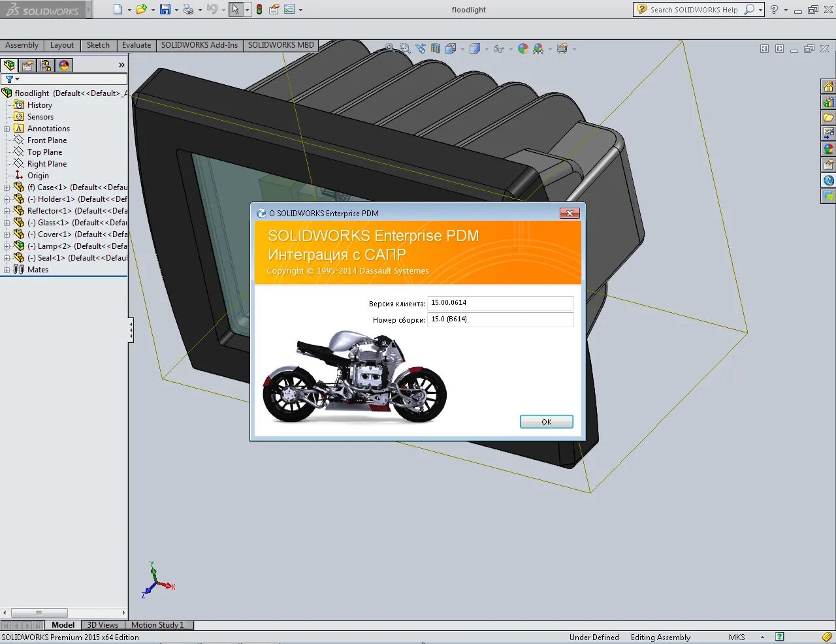Open the Apply Scene dropdown arrow
This screenshot has height=644, width=836.
pyautogui.click(x=550, y=49)
